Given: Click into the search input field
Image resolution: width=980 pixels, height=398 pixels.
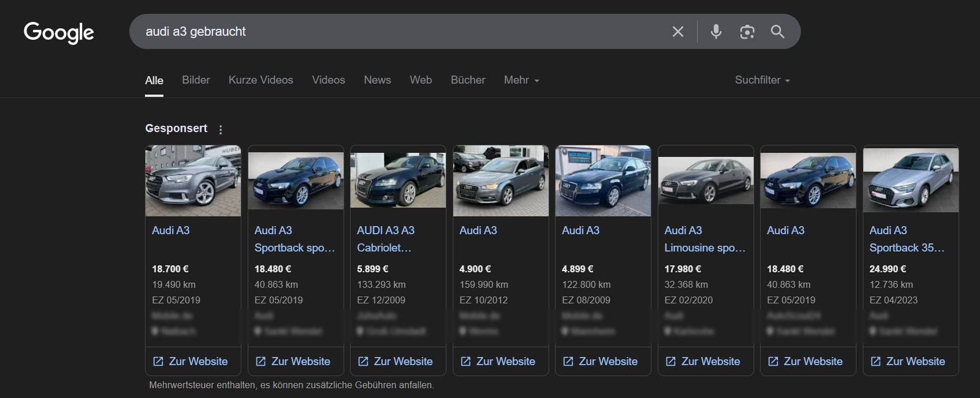Looking at the screenshot, I should click(x=398, y=32).
